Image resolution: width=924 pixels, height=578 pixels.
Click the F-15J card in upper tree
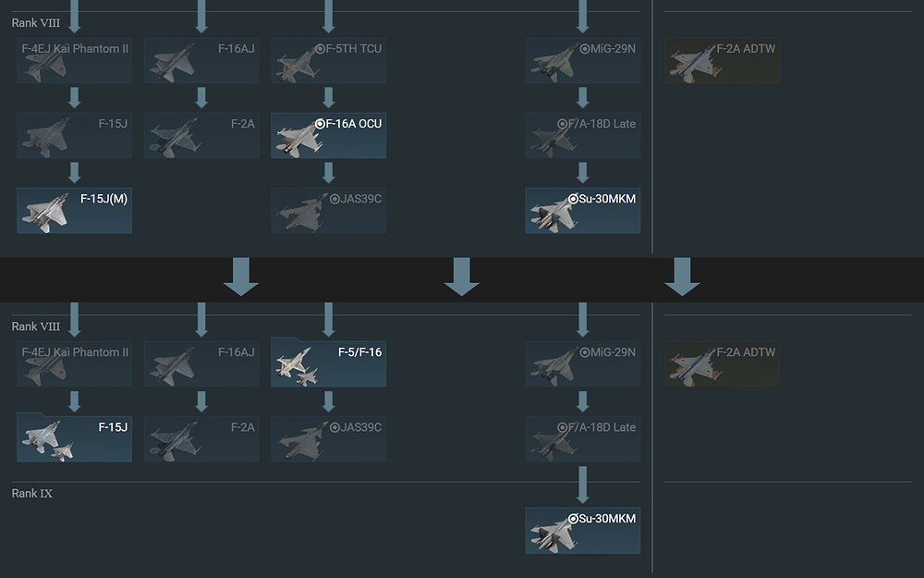tap(74, 136)
